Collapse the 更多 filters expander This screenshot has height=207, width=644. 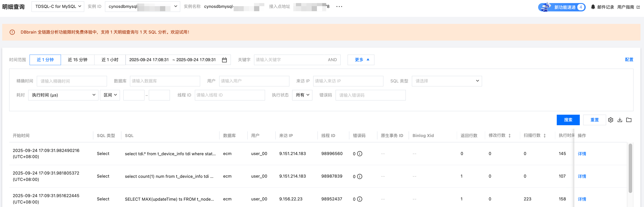[x=361, y=60]
